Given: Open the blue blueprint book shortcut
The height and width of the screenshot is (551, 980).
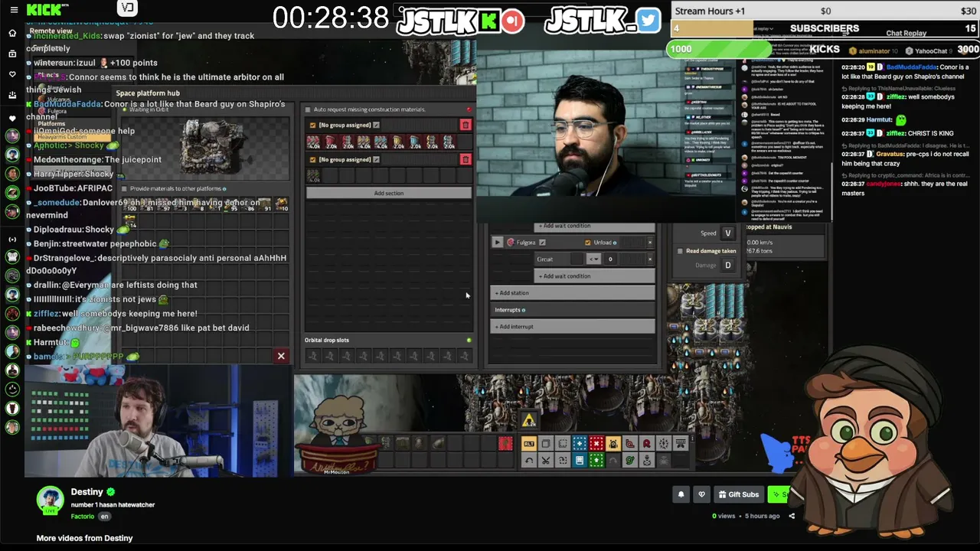Looking at the screenshot, I should pyautogui.click(x=580, y=460).
